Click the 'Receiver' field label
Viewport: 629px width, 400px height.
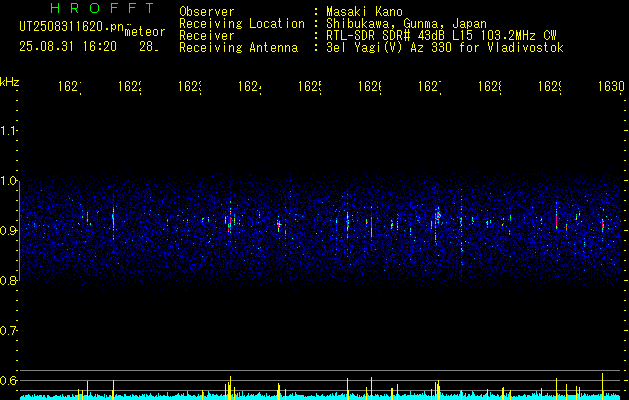pos(207,36)
